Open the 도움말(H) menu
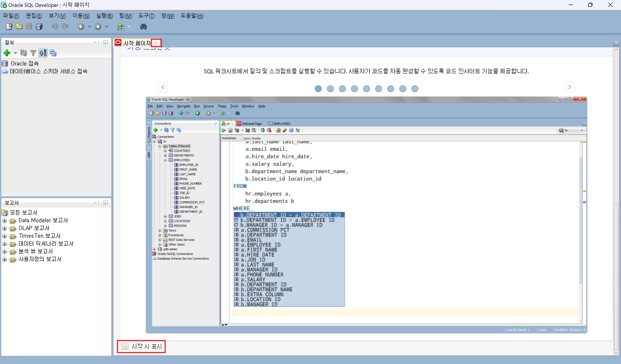Screen dimensions: 621x364 pos(192,16)
